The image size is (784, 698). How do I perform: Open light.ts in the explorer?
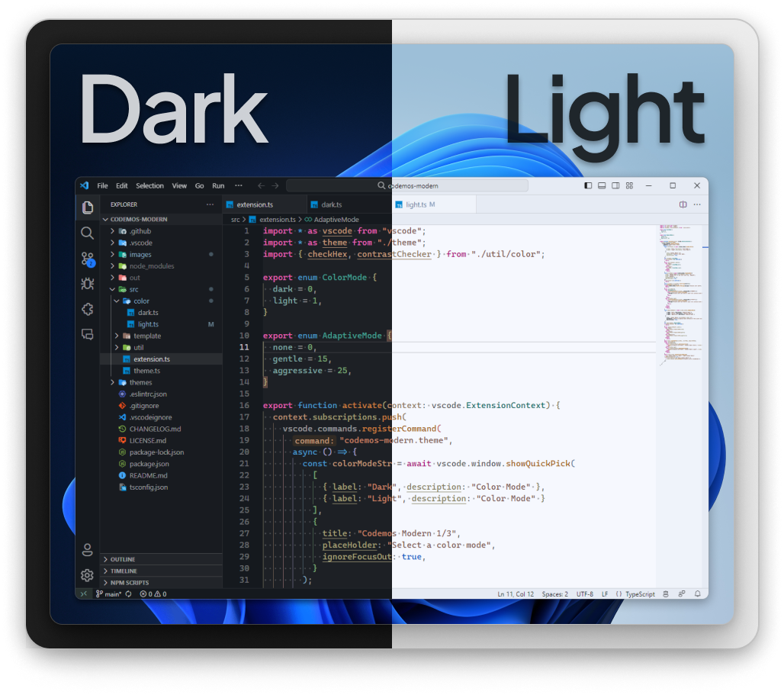161,324
